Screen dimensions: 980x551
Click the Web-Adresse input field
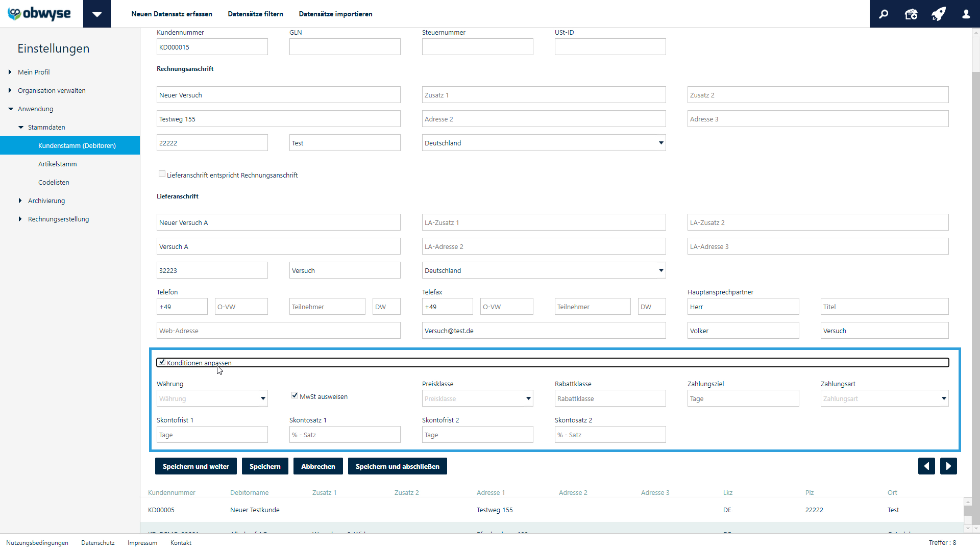(278, 331)
